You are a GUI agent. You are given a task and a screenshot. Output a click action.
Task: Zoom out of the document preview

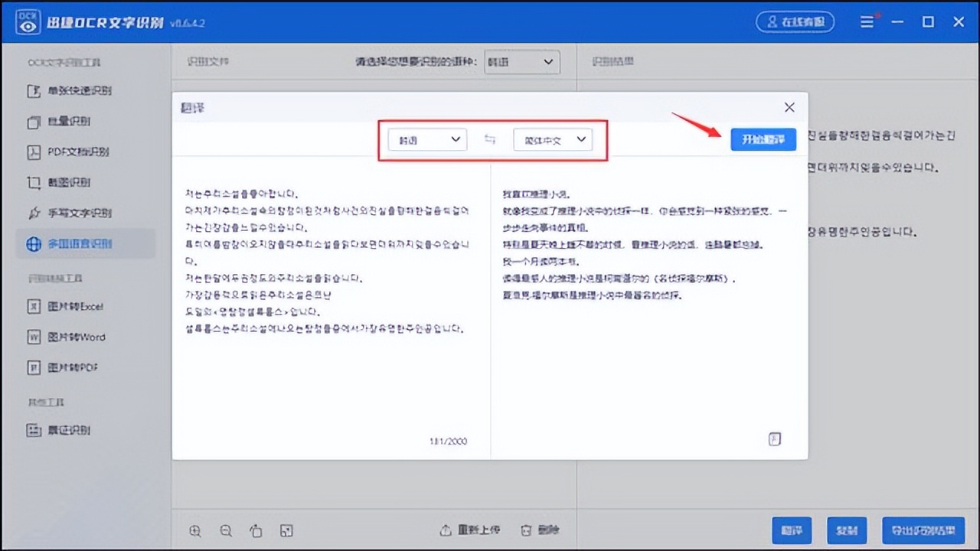pos(225,530)
